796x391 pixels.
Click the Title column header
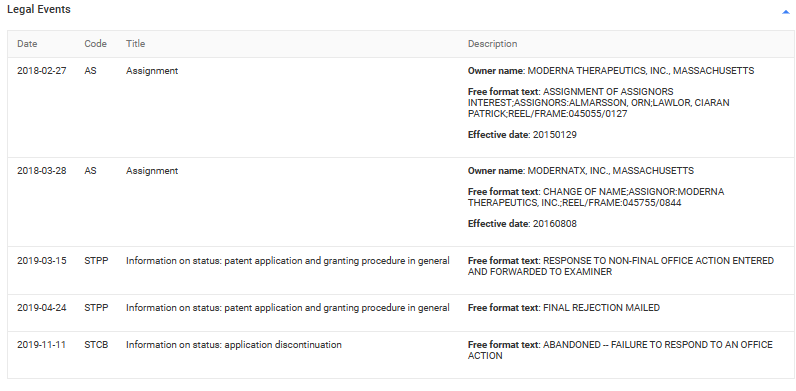click(x=136, y=44)
